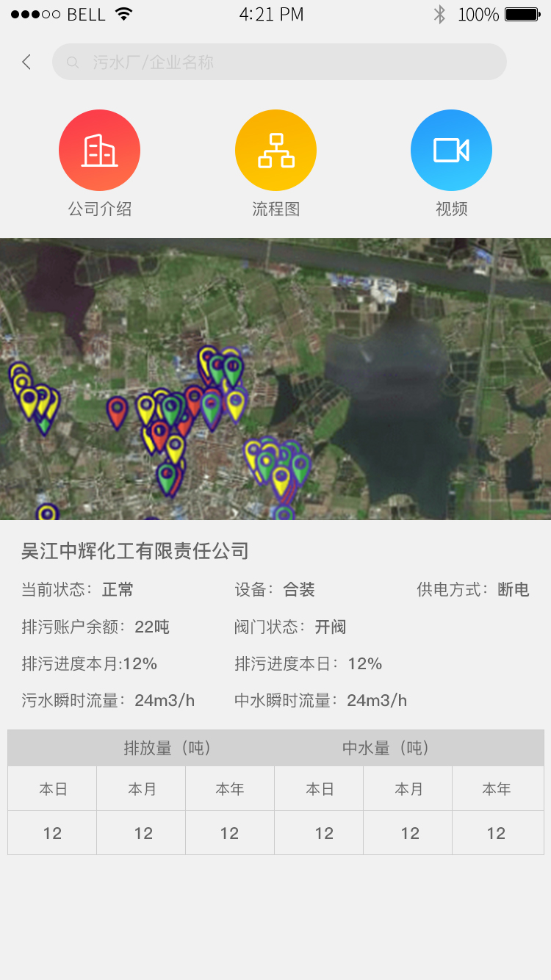
Task: Tap the 4:21 PM clock
Action: click(271, 14)
